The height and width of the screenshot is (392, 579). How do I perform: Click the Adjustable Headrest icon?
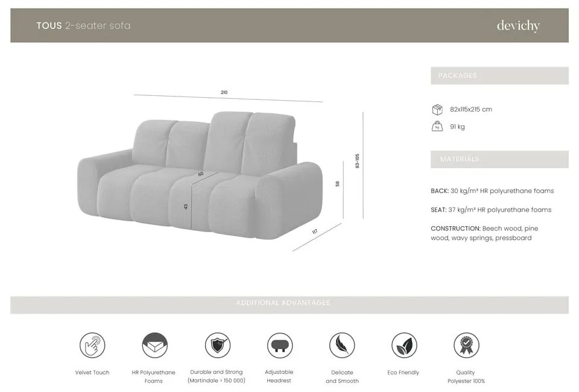(x=280, y=345)
